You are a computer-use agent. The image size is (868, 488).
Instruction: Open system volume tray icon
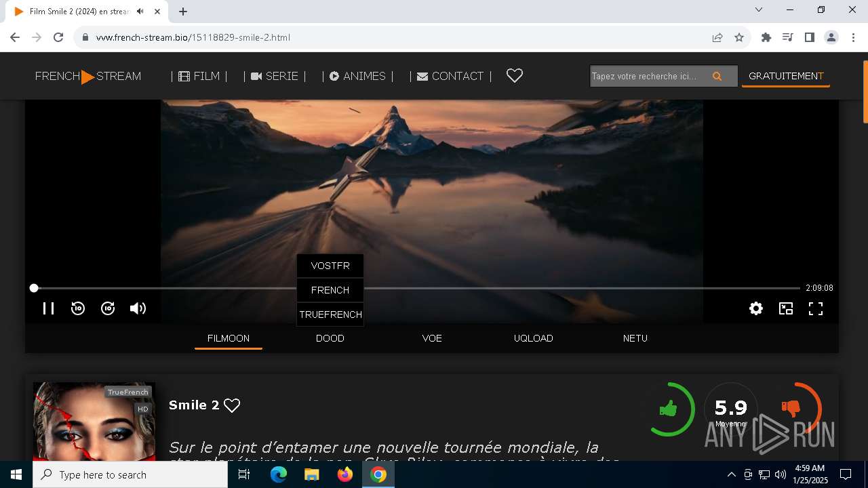[781, 474]
